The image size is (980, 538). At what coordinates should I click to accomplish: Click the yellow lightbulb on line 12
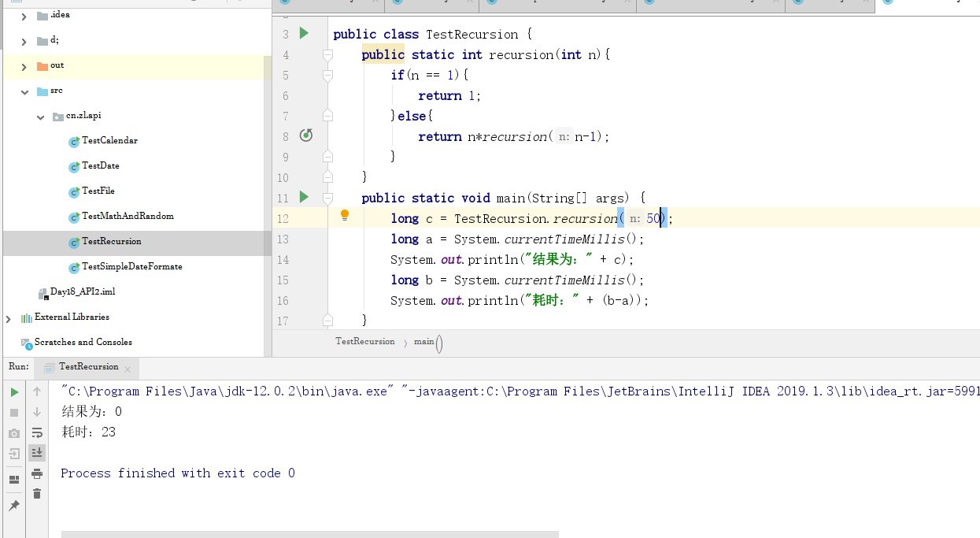pyautogui.click(x=344, y=215)
